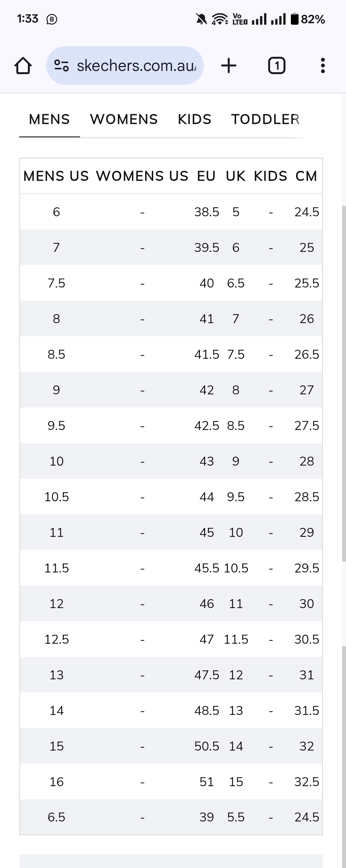Tap the CM column header
346x868 pixels.
(x=307, y=176)
